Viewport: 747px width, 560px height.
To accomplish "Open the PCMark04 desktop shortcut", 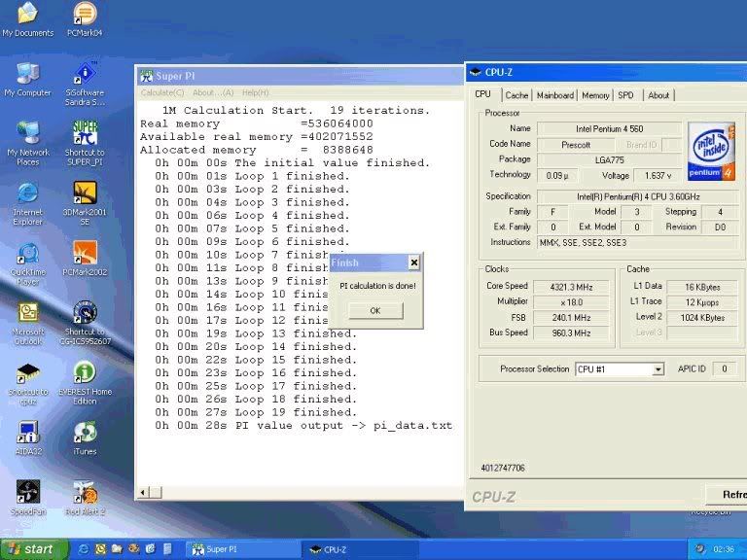I will pos(85,20).
